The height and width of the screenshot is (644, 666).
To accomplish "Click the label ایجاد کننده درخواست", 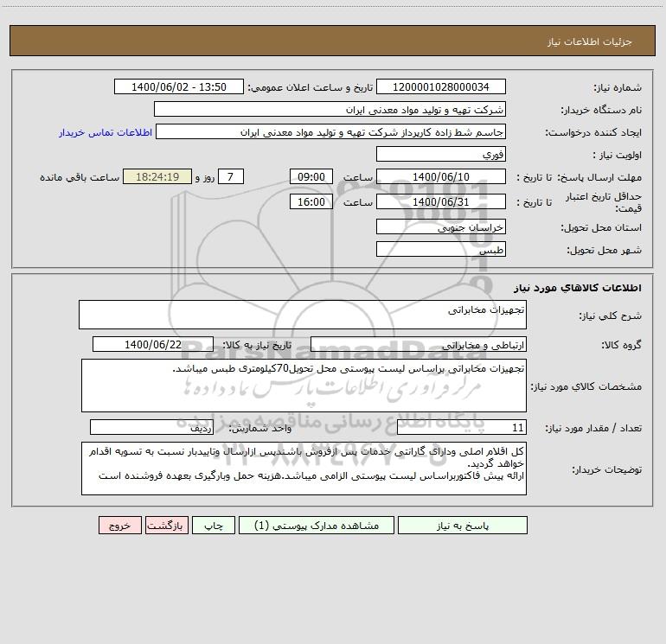I will 593,133.
